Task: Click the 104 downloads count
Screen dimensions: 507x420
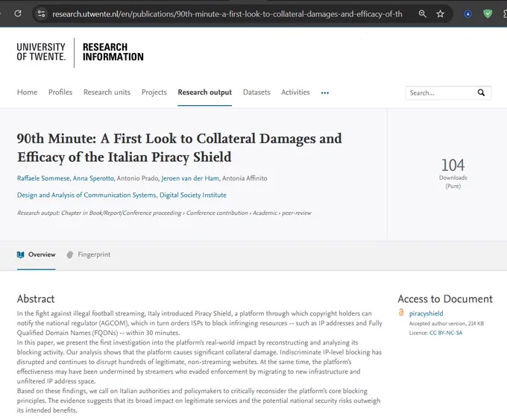Action: coord(453,165)
